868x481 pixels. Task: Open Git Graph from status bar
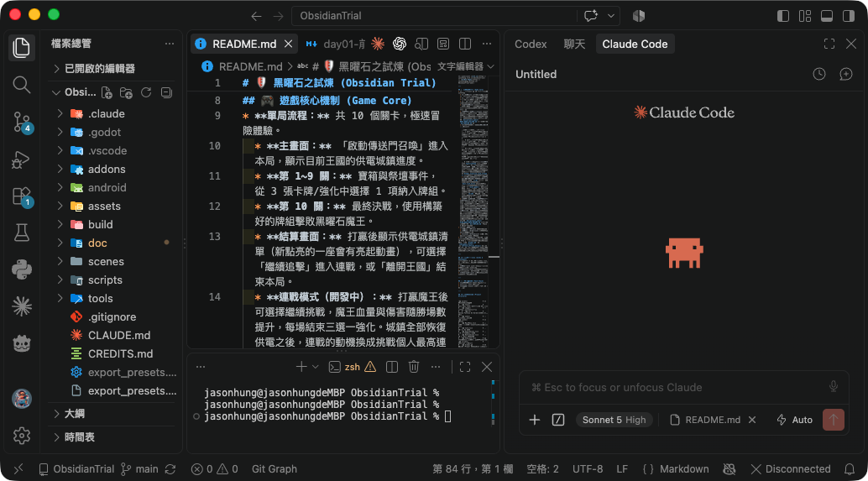pyautogui.click(x=274, y=468)
